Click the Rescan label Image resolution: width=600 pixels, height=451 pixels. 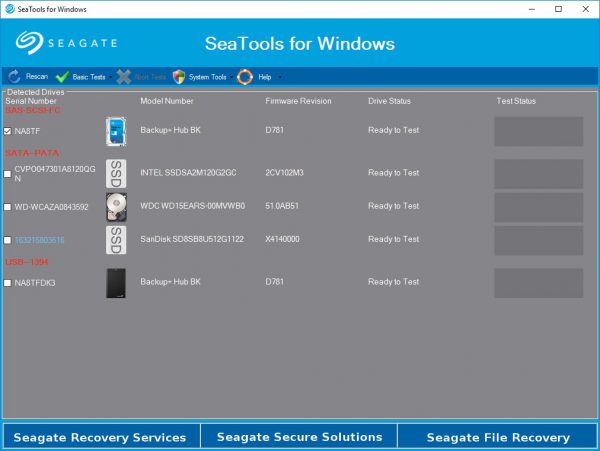click(x=37, y=77)
